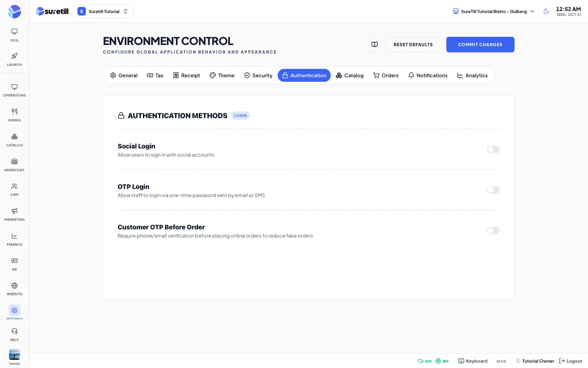
Task: Open Help headset icon
Action: tap(14, 331)
